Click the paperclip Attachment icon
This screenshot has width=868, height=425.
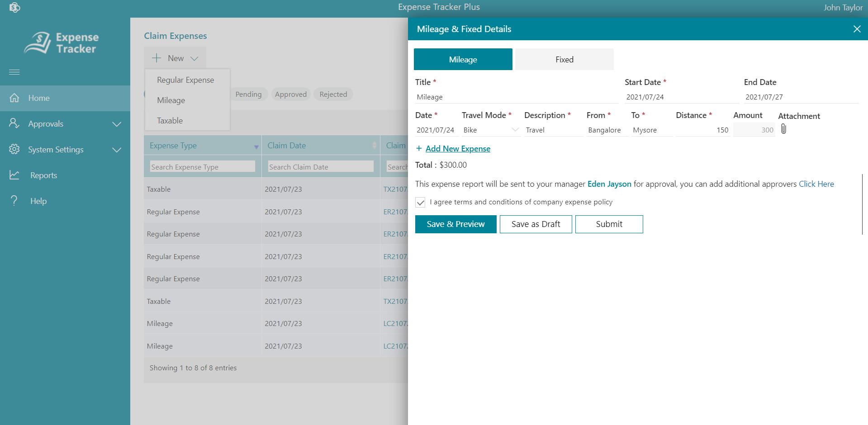(x=784, y=129)
